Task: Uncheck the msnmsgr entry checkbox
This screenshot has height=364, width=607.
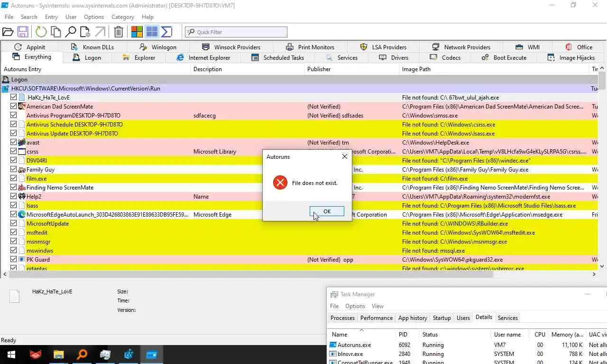Action: point(13,241)
